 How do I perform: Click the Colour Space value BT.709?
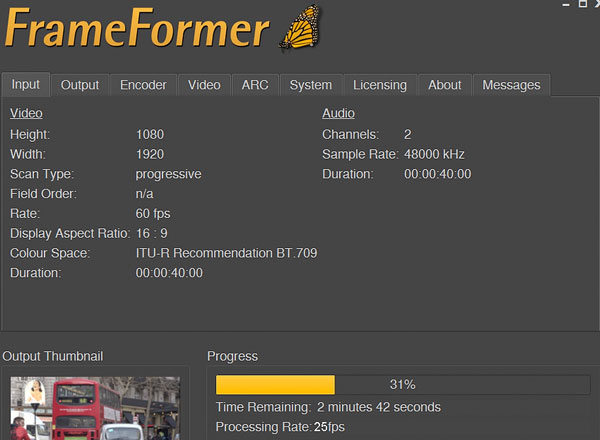(x=226, y=253)
